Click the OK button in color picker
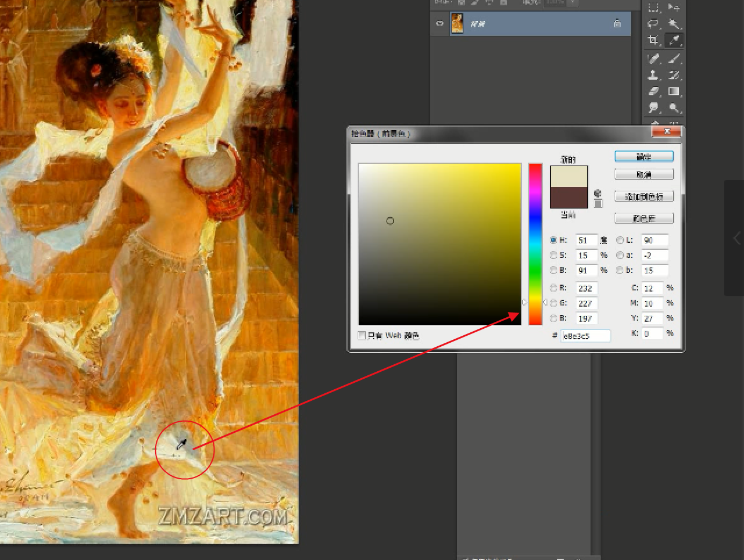This screenshot has width=744, height=560. [x=644, y=156]
